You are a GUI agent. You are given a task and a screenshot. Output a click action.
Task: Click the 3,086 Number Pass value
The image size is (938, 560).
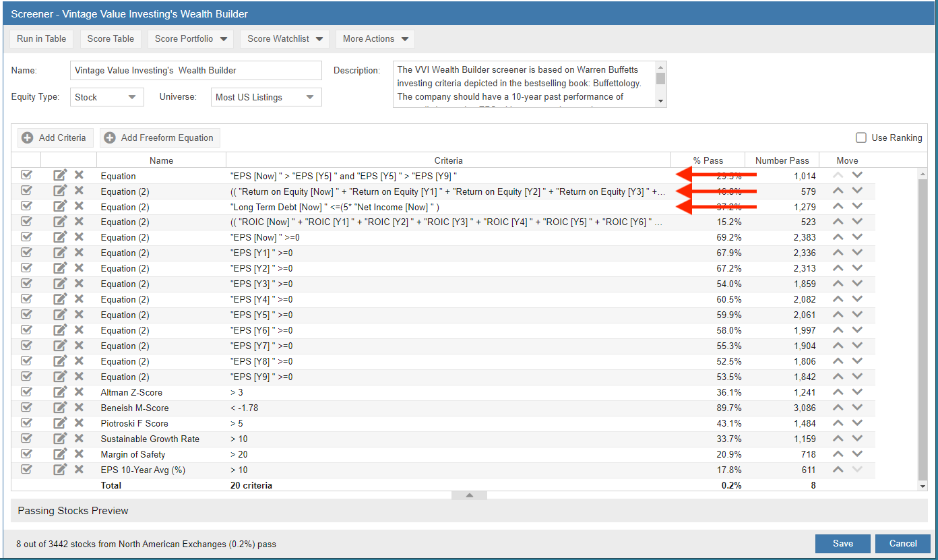click(x=803, y=408)
